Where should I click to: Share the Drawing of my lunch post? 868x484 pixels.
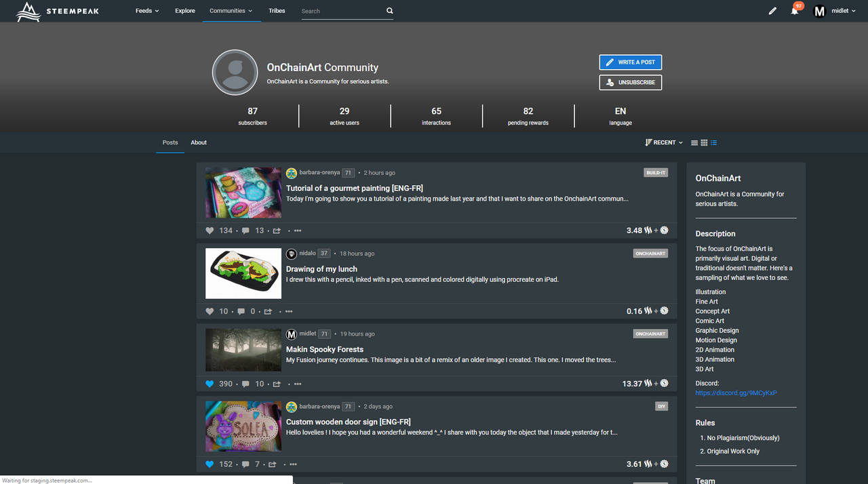pyautogui.click(x=268, y=311)
